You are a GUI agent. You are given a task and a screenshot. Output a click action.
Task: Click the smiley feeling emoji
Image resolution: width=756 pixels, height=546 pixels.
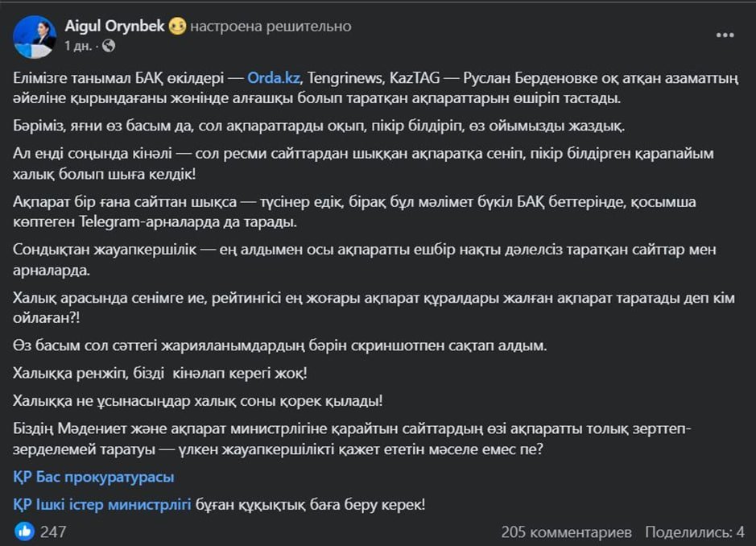tap(177, 26)
